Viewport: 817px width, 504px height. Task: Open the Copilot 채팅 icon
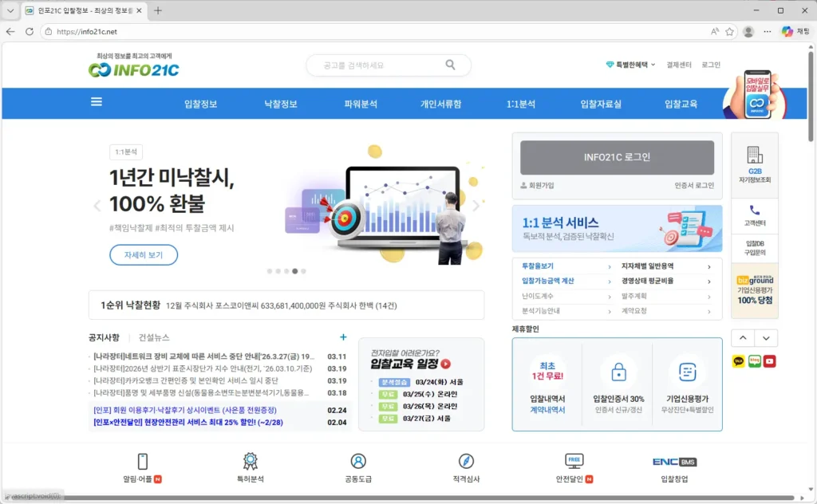click(795, 32)
